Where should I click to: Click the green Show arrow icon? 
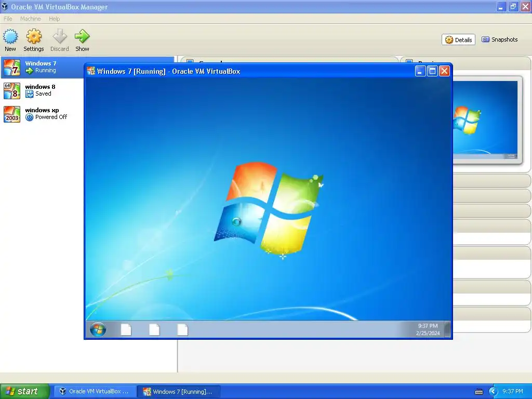point(82,36)
